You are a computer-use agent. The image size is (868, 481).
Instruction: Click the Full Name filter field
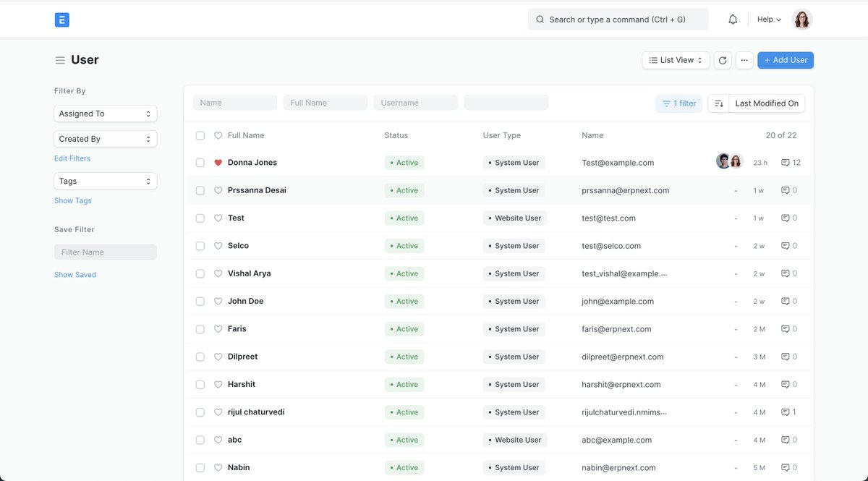coord(325,103)
